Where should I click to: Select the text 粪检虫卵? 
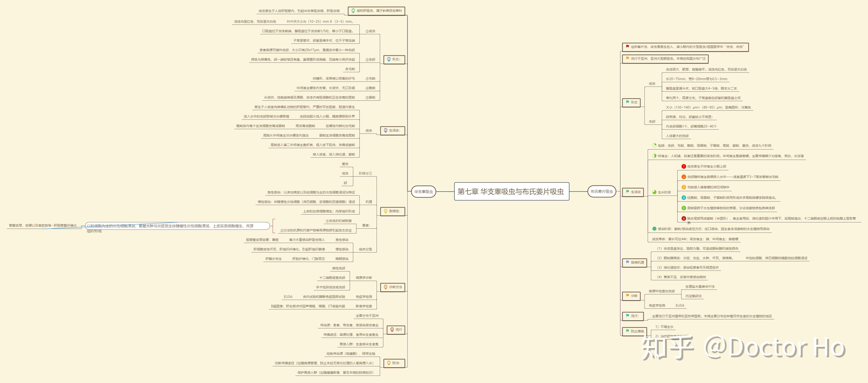(x=339, y=268)
